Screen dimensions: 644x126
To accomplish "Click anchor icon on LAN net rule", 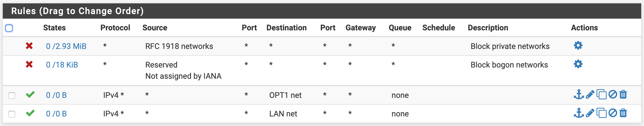I will coord(579,113).
